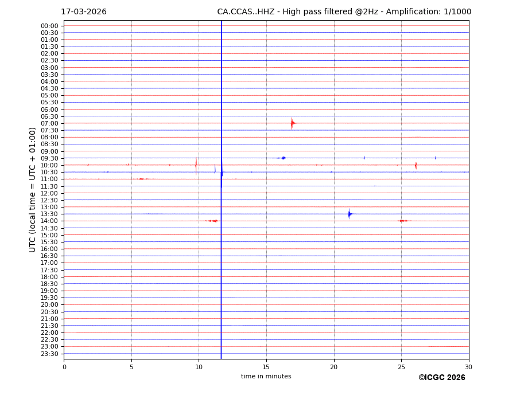Screen dimensions: 532x399
Task: Click the 15 tick on minutes axis
Action: (x=266, y=367)
